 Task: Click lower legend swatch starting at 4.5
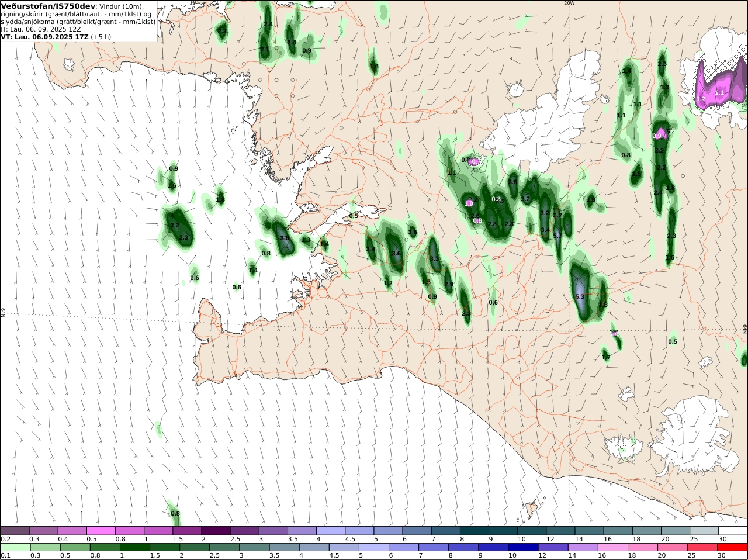pos(344,548)
